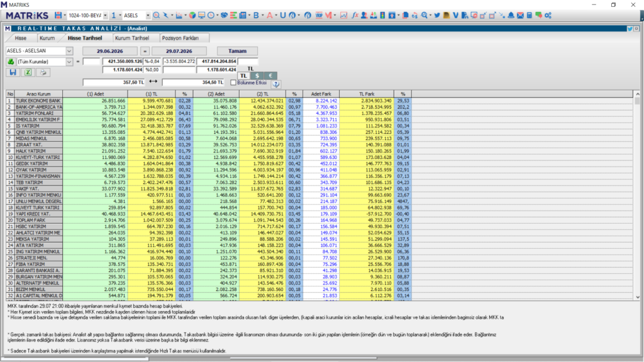Open the 1024-100-BEYAZ layout dropdown
This screenshot has width=644, height=362.
tap(105, 16)
